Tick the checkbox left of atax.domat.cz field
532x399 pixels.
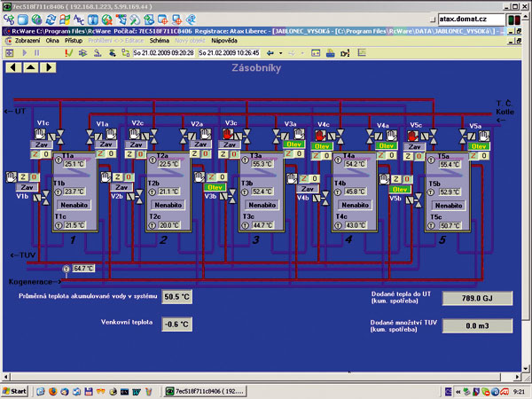433,20
